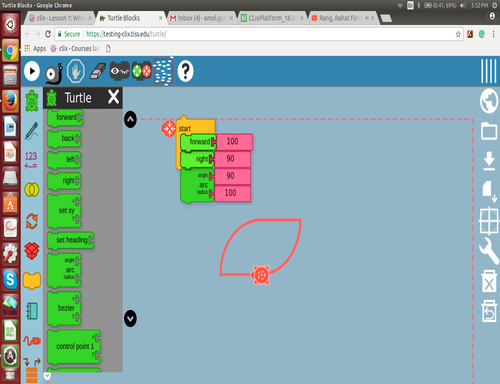Toggle expand/collapse blocks icon

click(142, 71)
